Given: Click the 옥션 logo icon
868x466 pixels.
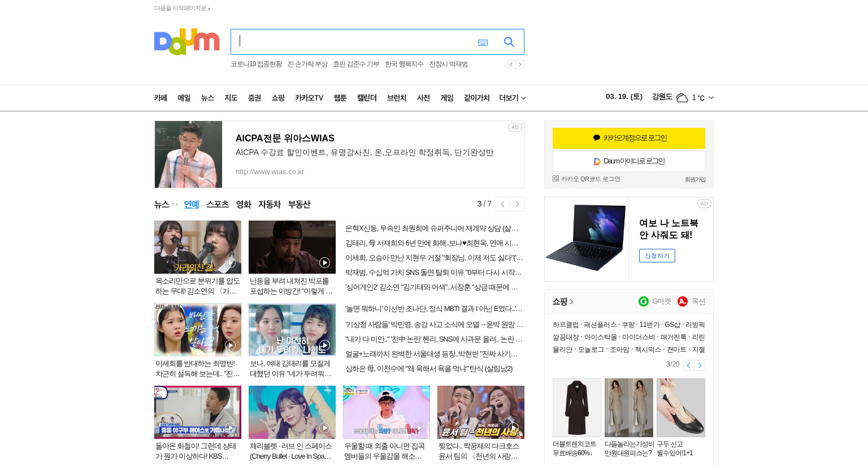Looking at the screenshot, I should [x=683, y=301].
